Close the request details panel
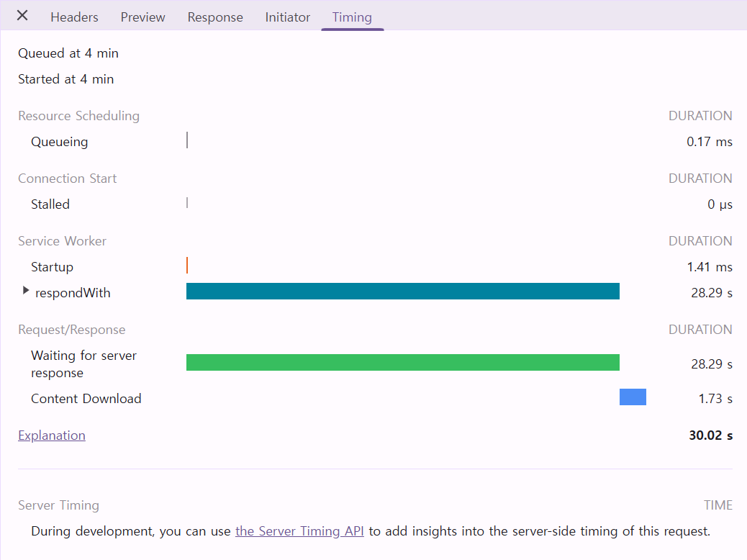The height and width of the screenshot is (560, 747). [22, 16]
